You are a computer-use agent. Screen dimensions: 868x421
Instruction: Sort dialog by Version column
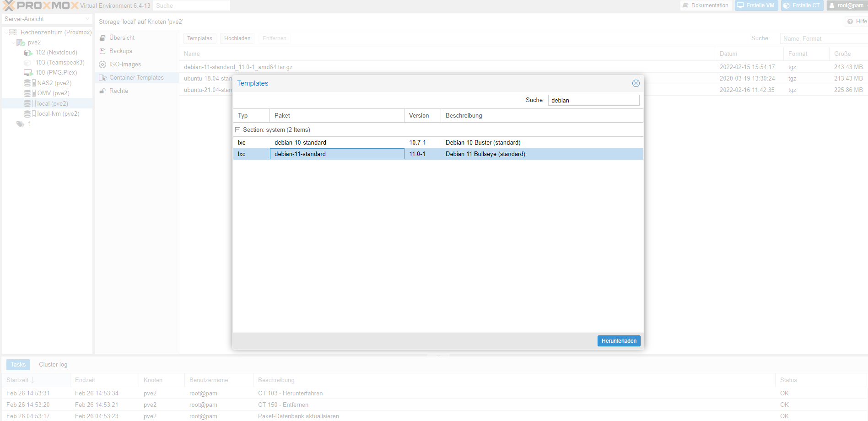click(422, 115)
